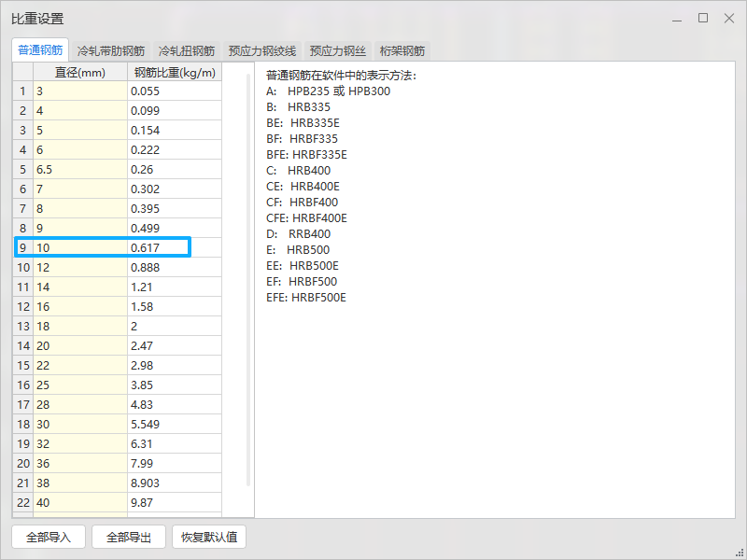
Task: Click the 全部导出 button
Action: (x=128, y=537)
